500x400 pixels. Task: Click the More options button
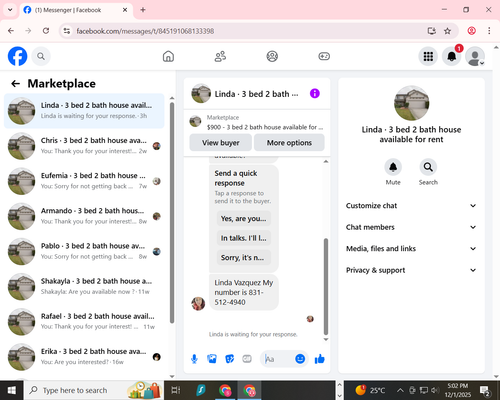point(289,143)
